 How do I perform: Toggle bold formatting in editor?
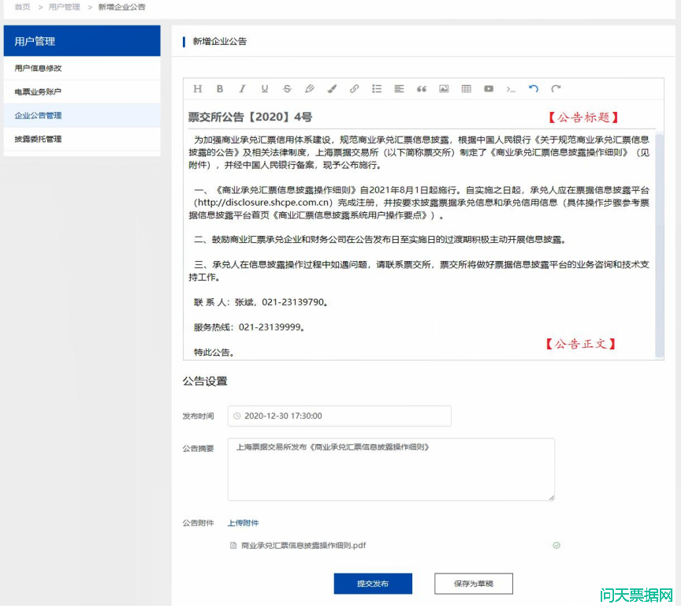pos(220,89)
